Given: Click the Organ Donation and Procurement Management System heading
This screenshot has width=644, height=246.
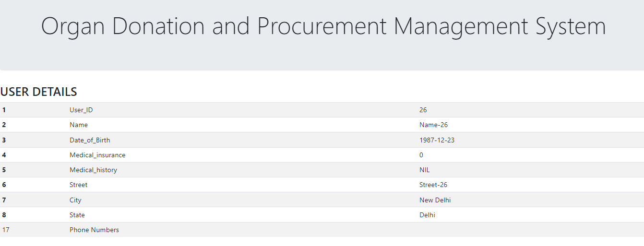Looking at the screenshot, I should coord(323,26).
